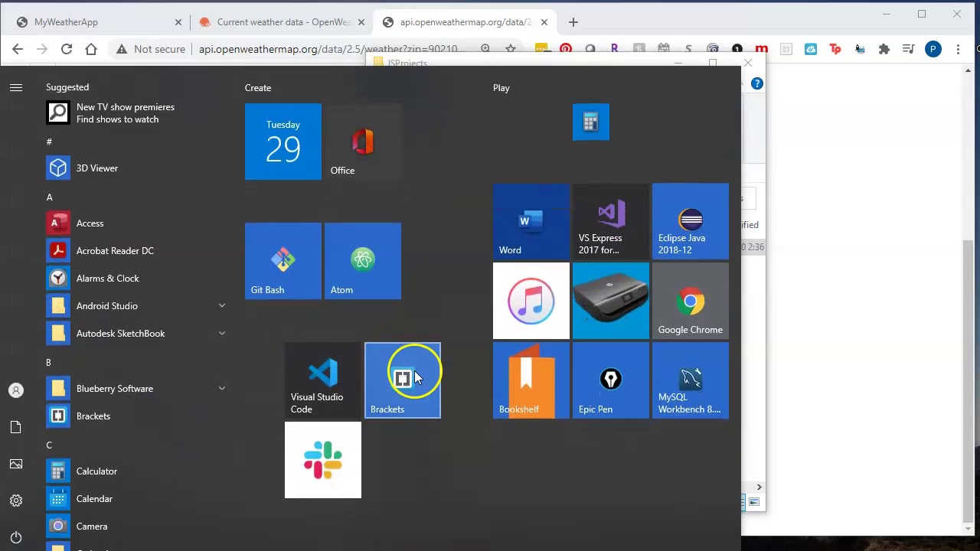Open the Chrome profile P avatar
This screenshot has height=551, width=980.
[x=933, y=49]
